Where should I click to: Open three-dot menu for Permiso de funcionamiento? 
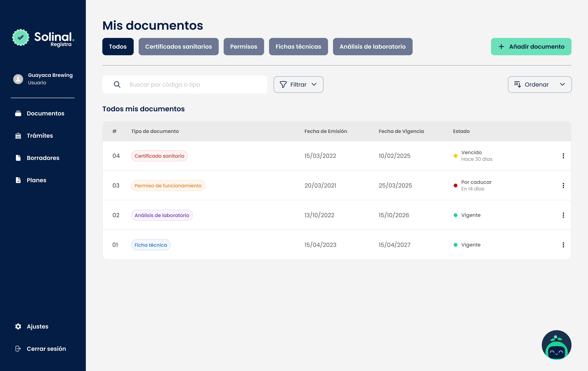563,185
